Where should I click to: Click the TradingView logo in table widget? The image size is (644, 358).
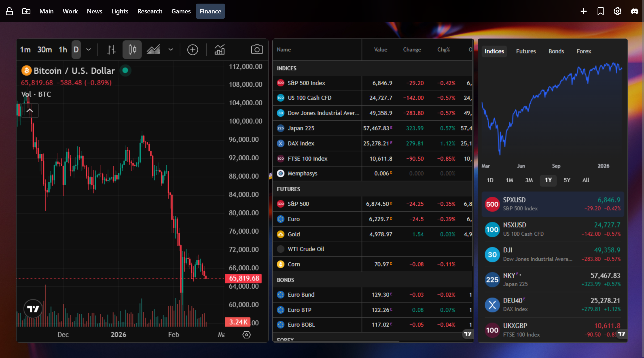(468, 334)
